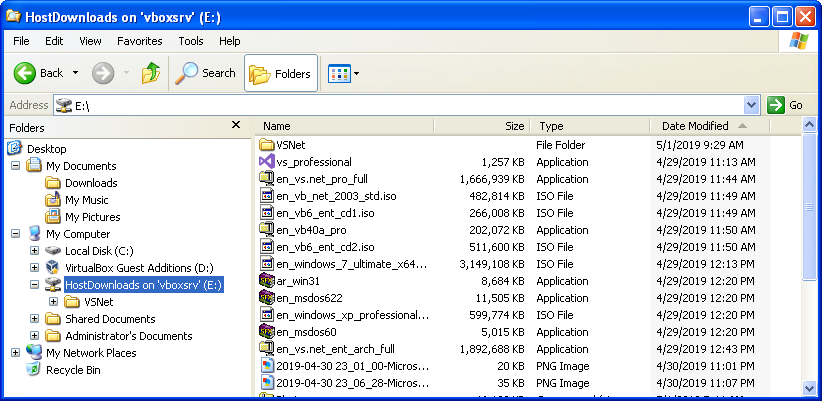Open the Tools menu
Viewport: 822px width, 401px height.
click(x=191, y=41)
